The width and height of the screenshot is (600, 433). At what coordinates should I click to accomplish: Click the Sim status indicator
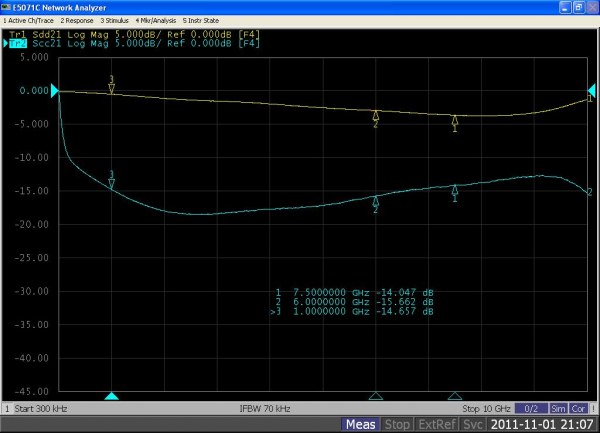[x=558, y=409]
